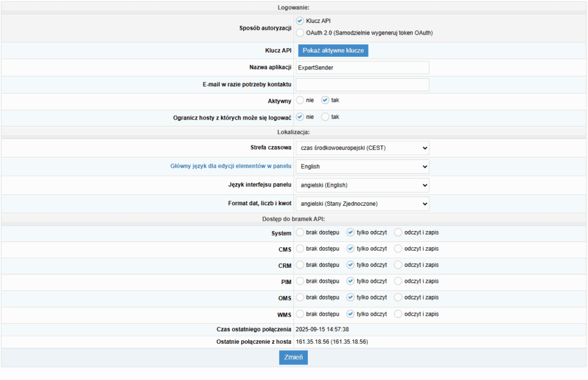Set Aktywny to tak
The image size is (588, 380).
[325, 100]
